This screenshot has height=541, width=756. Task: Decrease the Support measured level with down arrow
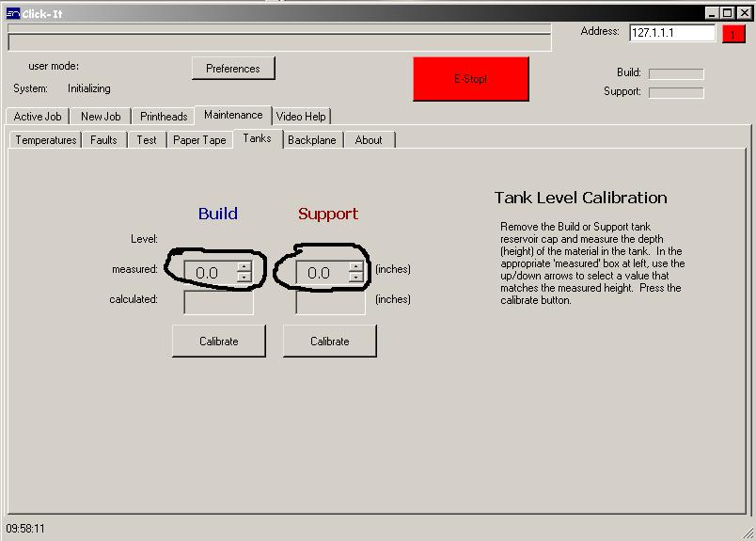point(355,278)
